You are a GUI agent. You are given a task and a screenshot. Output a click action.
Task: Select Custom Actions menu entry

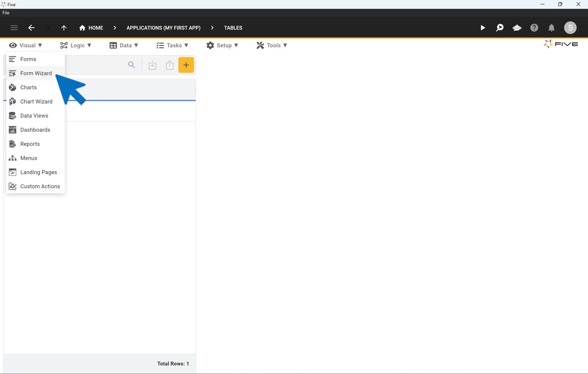[40, 186]
